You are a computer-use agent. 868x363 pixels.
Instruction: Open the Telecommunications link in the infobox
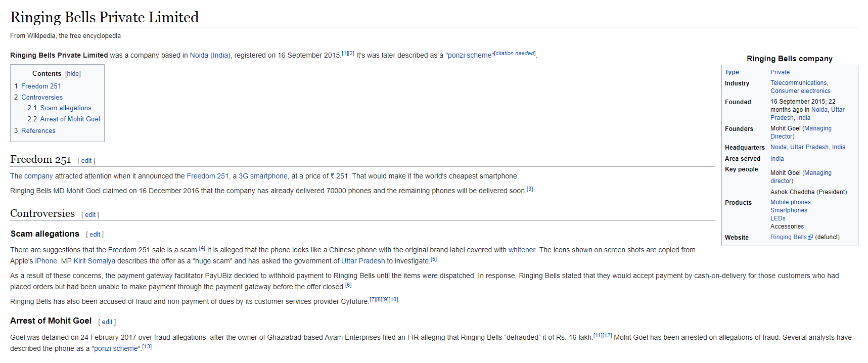tap(799, 83)
